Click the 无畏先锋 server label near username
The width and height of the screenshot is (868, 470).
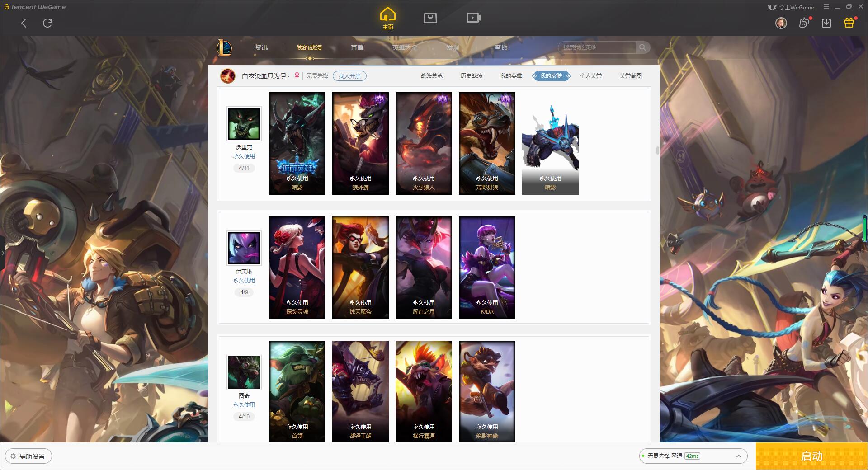317,76
